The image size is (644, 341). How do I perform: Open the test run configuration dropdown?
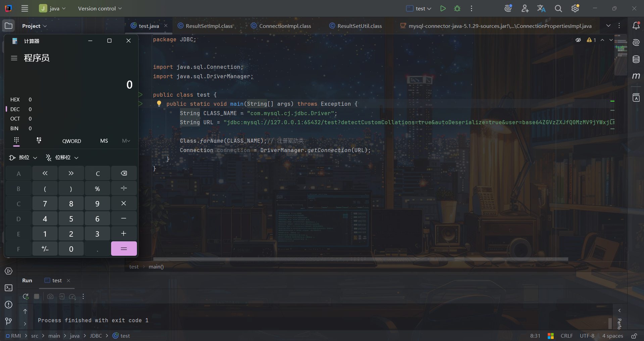tap(419, 8)
